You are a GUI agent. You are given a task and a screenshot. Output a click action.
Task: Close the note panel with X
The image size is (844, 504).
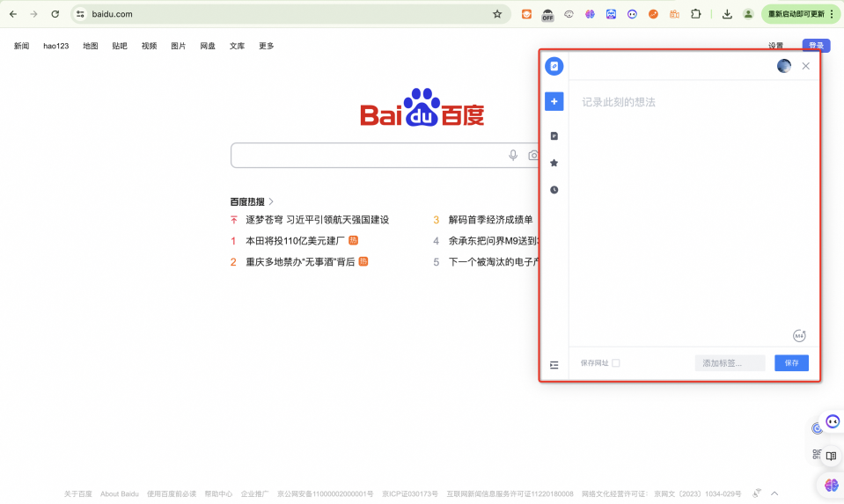click(806, 66)
